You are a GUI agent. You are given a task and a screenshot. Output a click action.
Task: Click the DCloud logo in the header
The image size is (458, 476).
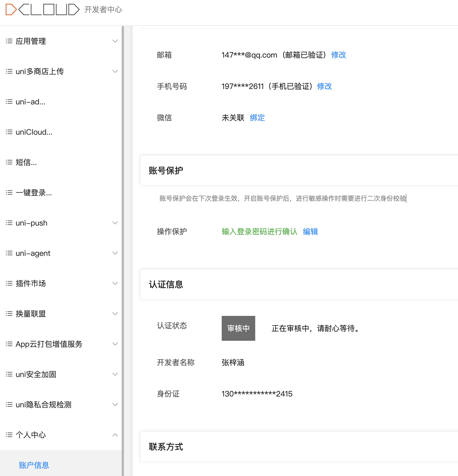click(x=42, y=10)
